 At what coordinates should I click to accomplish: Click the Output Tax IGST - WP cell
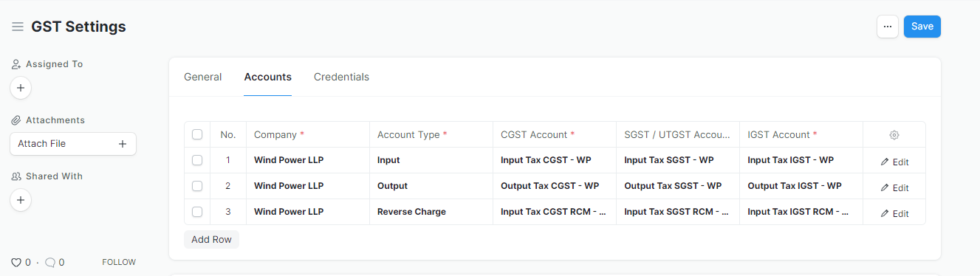801,186
